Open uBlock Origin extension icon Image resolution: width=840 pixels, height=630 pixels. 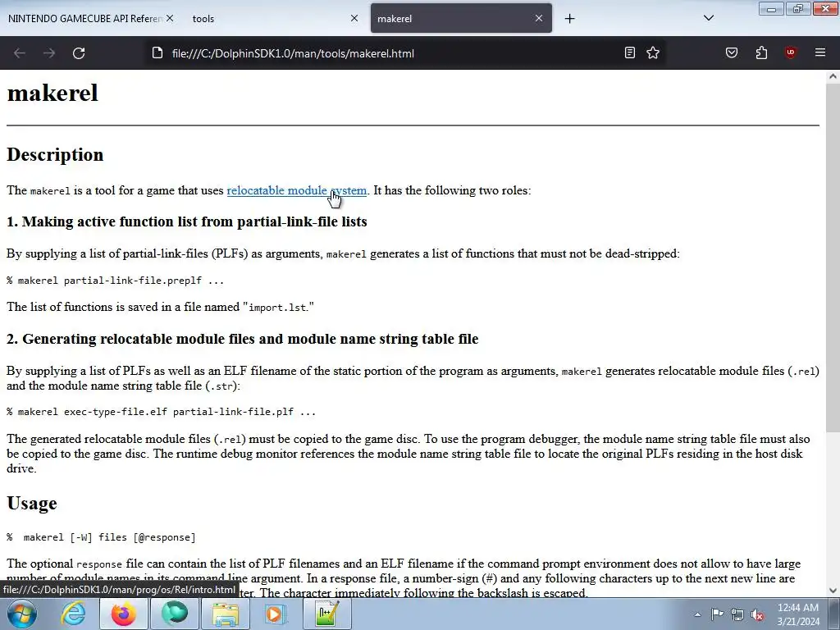[x=790, y=52]
